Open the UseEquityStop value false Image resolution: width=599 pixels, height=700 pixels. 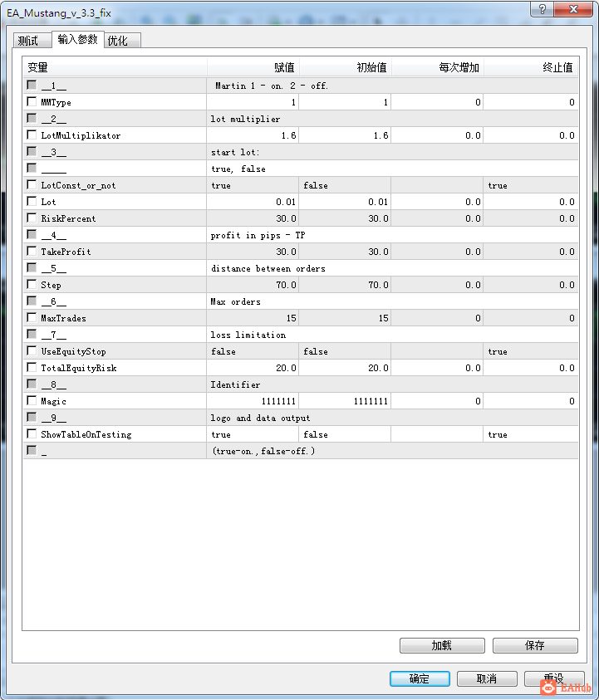pyautogui.click(x=253, y=351)
